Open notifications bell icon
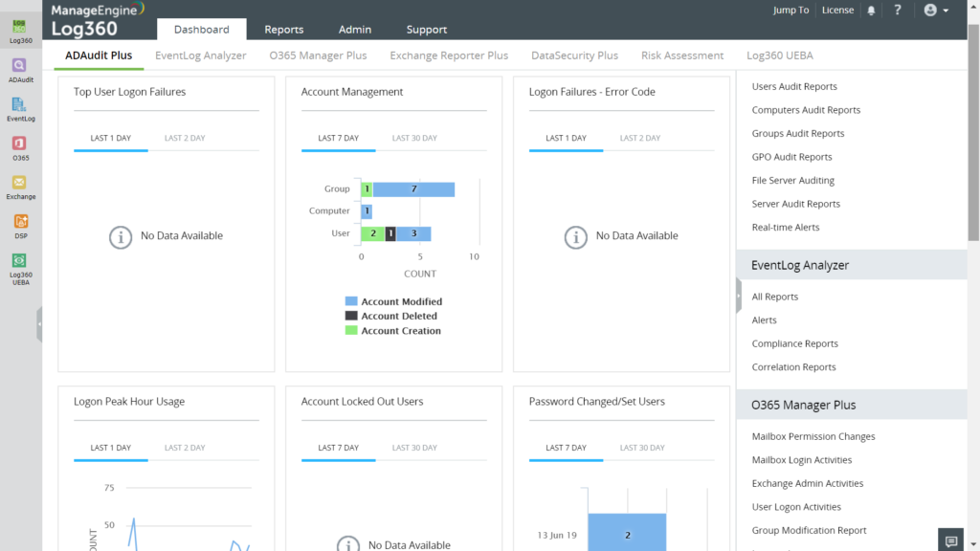Viewport: 980px width, 551px height. pyautogui.click(x=871, y=11)
